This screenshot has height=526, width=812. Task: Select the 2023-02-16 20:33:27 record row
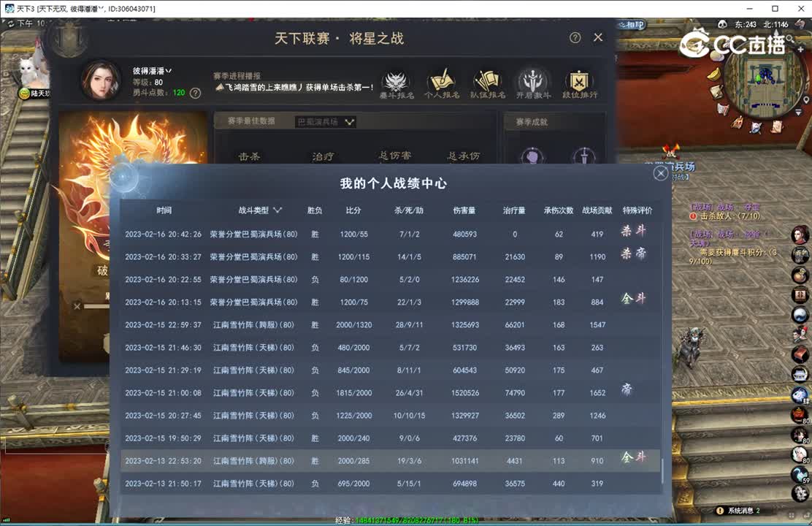(x=391, y=256)
